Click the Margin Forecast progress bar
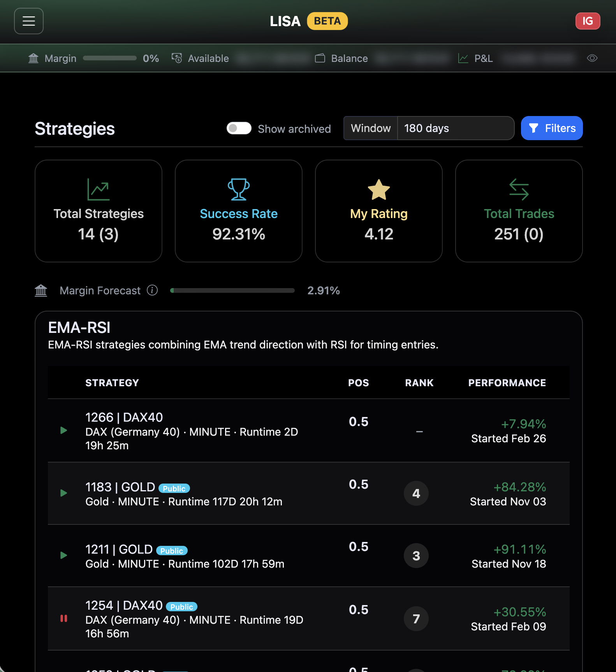The image size is (616, 672). point(232,290)
